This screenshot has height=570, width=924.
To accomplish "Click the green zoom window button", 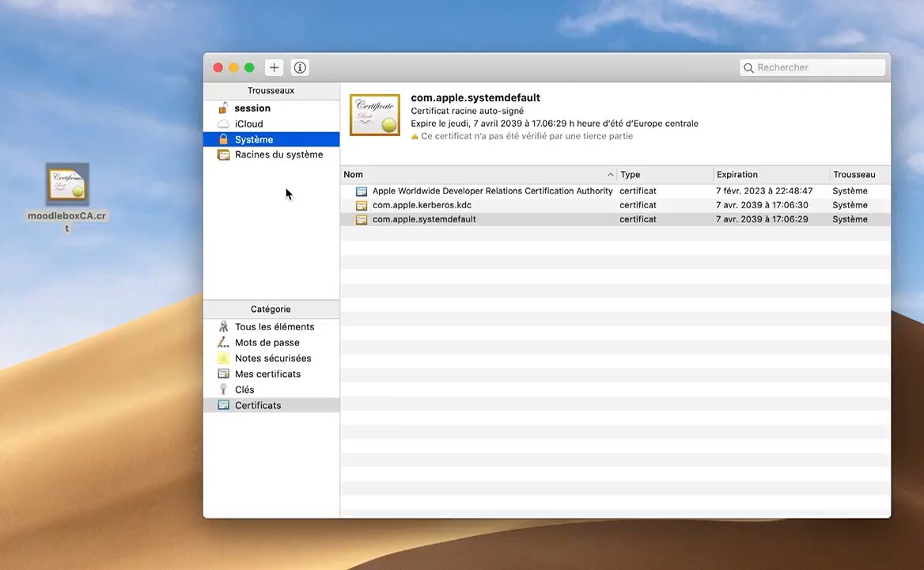I will [x=249, y=68].
